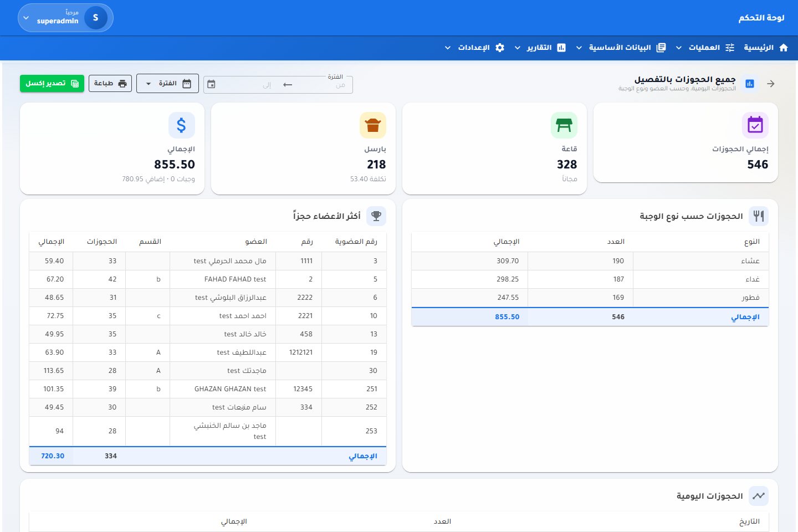Open the superadmin user menu chevron
798x532 pixels.
point(26,18)
